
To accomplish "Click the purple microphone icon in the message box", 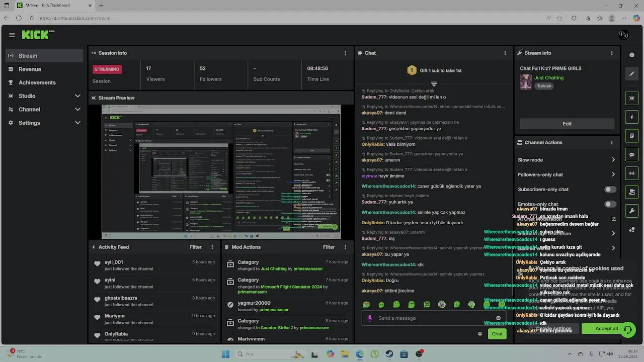I will [x=370, y=318].
